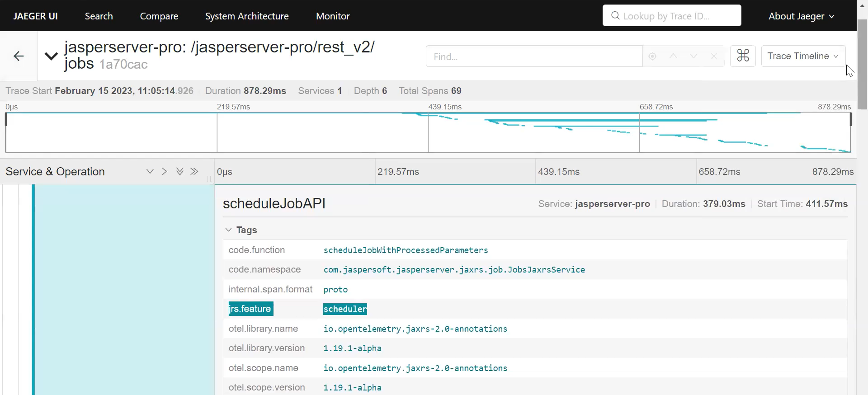
Task: Click the scheduleJobAPI span title
Action: [274, 203]
